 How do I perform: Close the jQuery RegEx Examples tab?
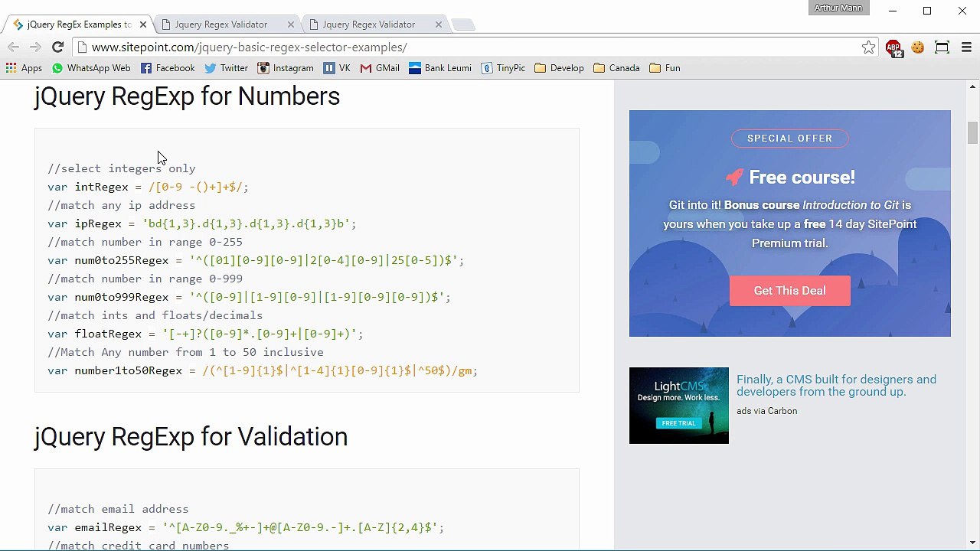coord(142,24)
